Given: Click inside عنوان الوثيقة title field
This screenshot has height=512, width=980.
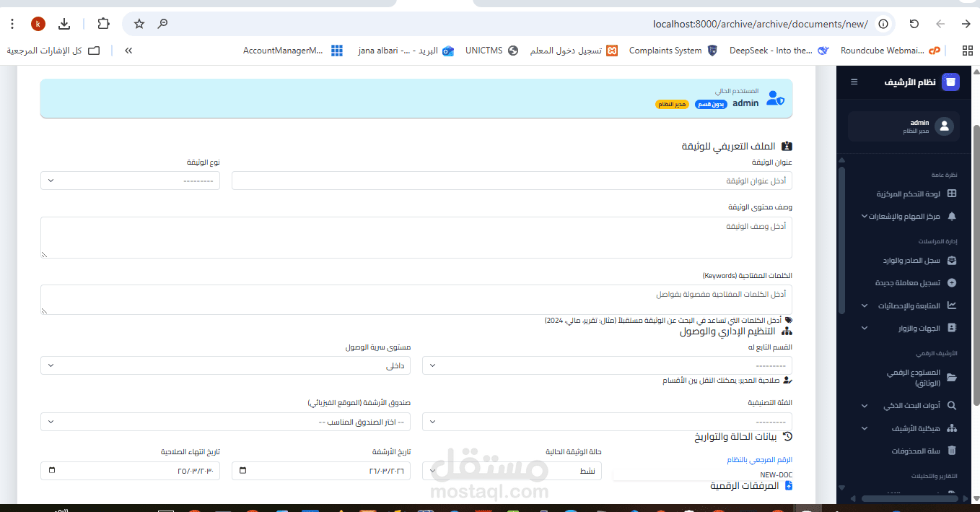Looking at the screenshot, I should (512, 181).
